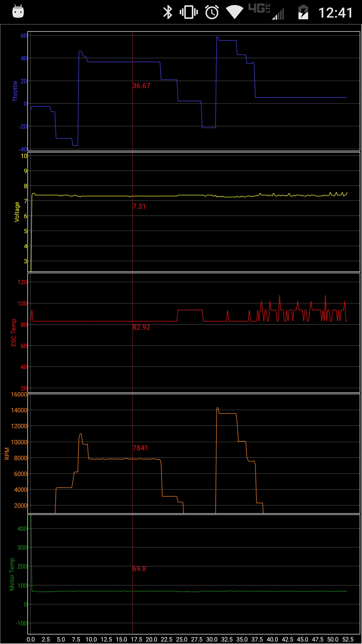Click the 0.0 time axis label
The image size is (362, 644).
point(31,639)
